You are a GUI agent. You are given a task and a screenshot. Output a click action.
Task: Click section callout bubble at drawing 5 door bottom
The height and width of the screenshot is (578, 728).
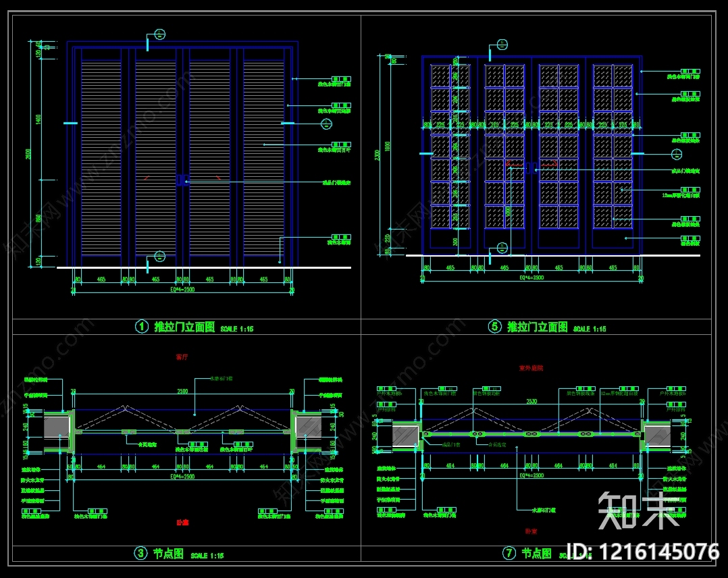[502, 248]
